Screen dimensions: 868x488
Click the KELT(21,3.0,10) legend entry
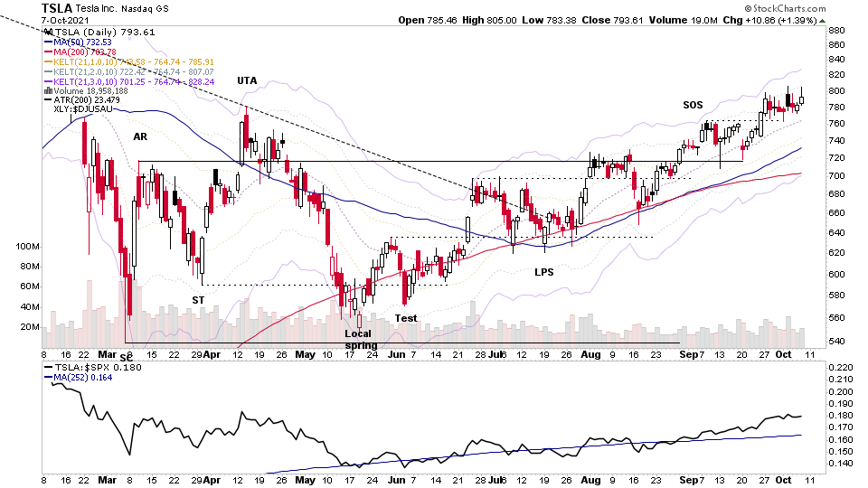click(129, 82)
